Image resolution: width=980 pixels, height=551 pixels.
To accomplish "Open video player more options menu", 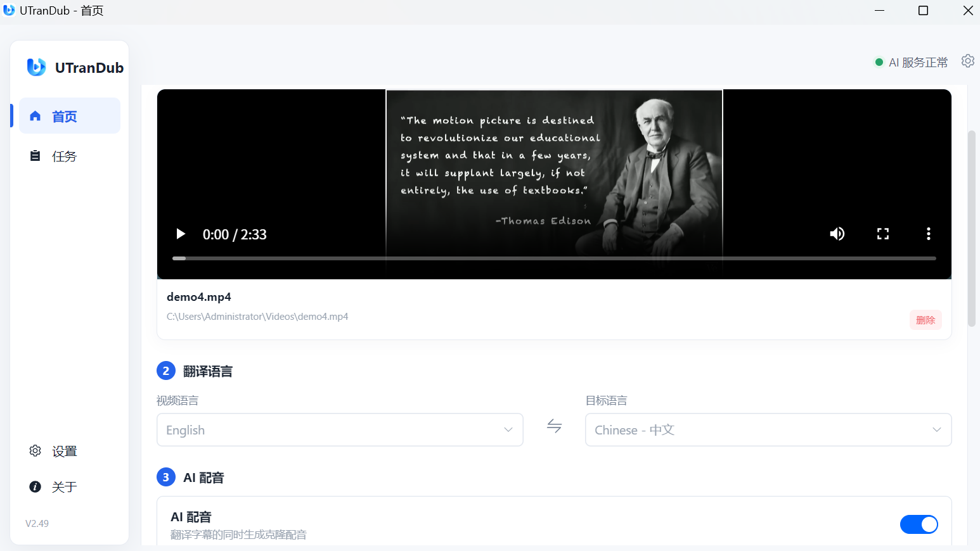I will click(929, 234).
